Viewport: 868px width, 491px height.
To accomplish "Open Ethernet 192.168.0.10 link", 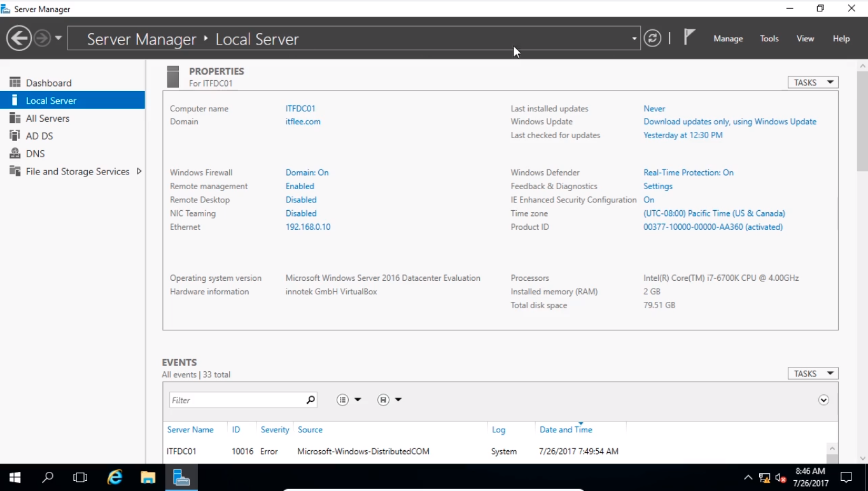I will click(308, 227).
